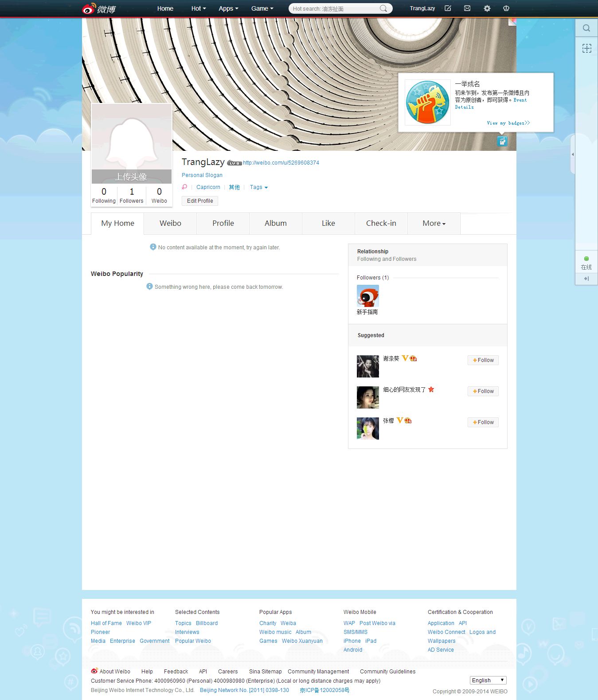Click the VIP V icon beside 谢涤葵
598x700 pixels.
(x=405, y=358)
